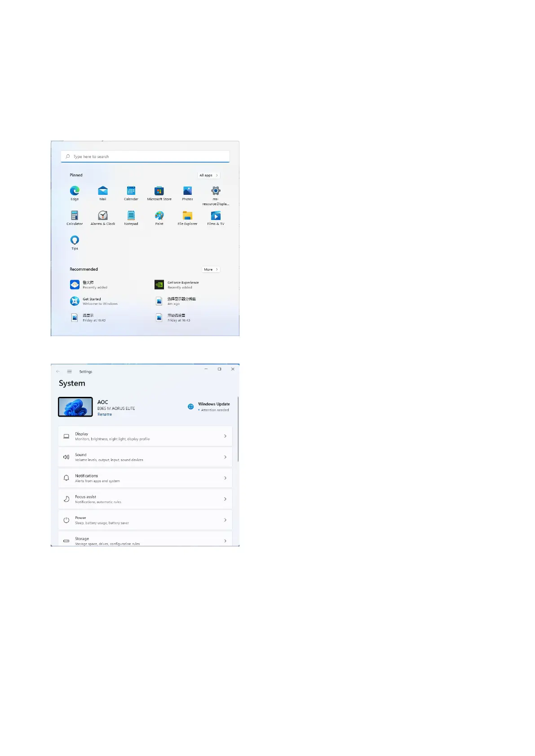
Task: Click the Rename link under AOC
Action: tap(105, 414)
